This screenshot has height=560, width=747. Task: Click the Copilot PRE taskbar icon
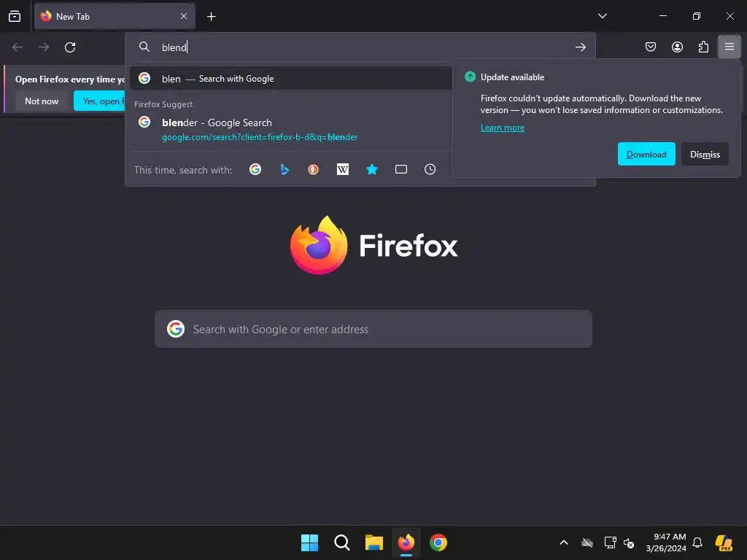pyautogui.click(x=724, y=542)
